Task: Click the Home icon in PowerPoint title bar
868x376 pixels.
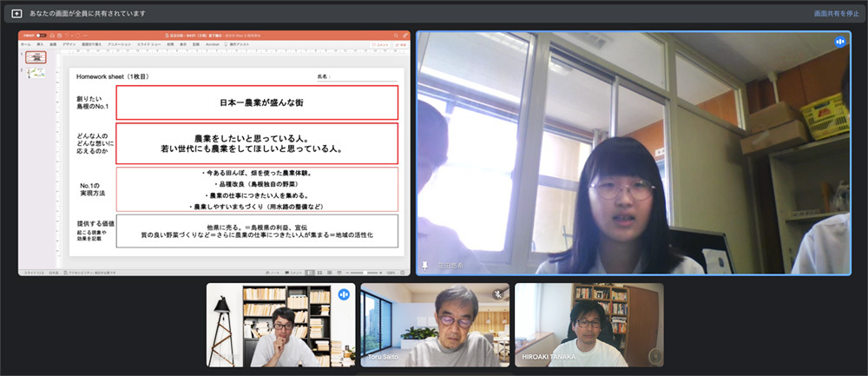Action: [52, 35]
